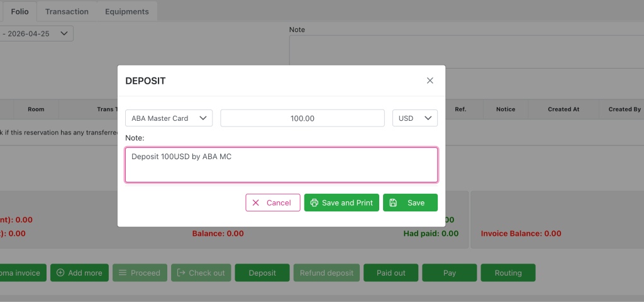644x302 pixels.
Task: Click the list icon on Proceed button
Action: (x=122, y=272)
